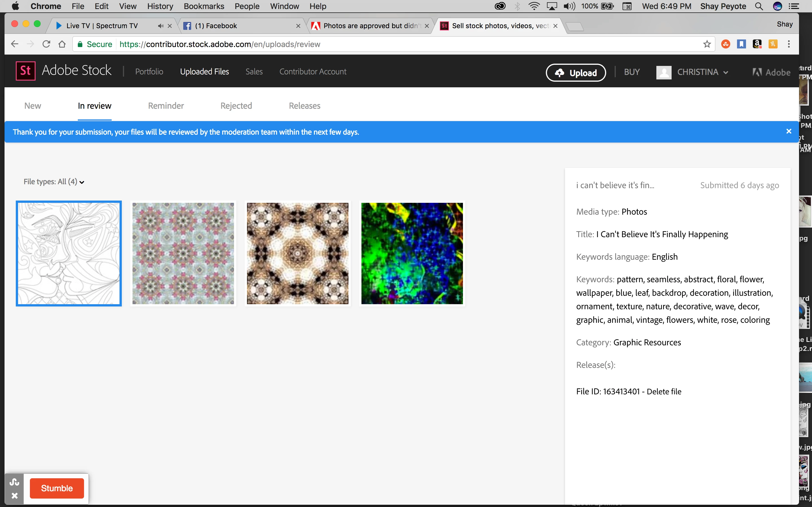Select the brown kaleidoscope pattern thumbnail
This screenshot has width=812, height=507.
(x=297, y=253)
